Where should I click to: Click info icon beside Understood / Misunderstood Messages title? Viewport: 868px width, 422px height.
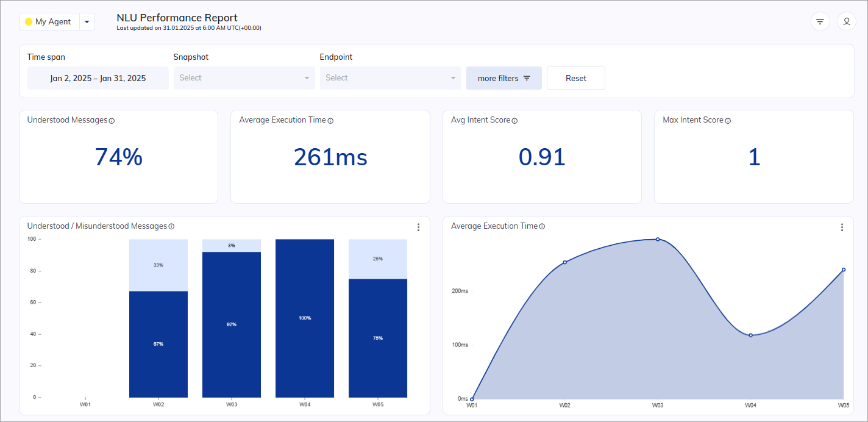(171, 227)
